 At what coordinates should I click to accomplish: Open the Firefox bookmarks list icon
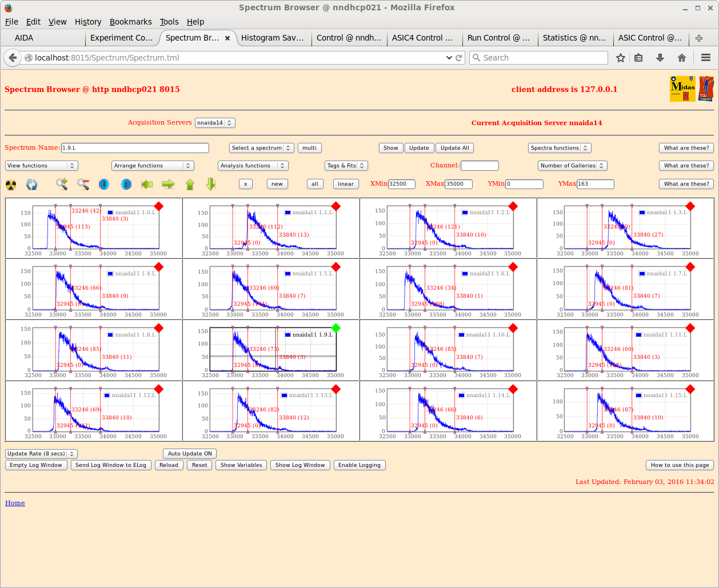(x=639, y=58)
